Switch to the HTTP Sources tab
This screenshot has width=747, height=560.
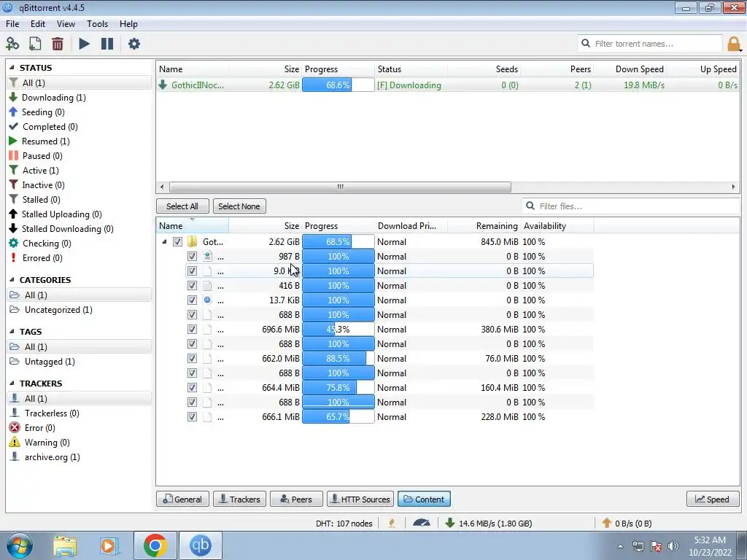coord(360,499)
